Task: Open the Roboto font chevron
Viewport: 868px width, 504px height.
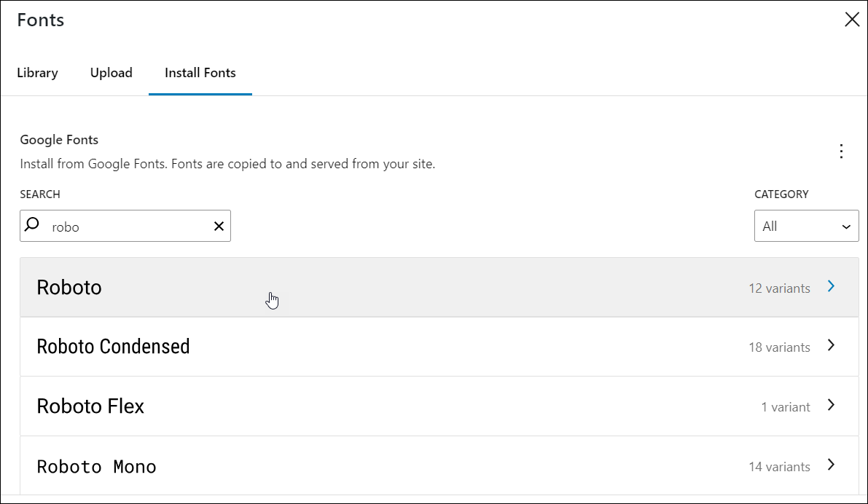Action: point(831,286)
